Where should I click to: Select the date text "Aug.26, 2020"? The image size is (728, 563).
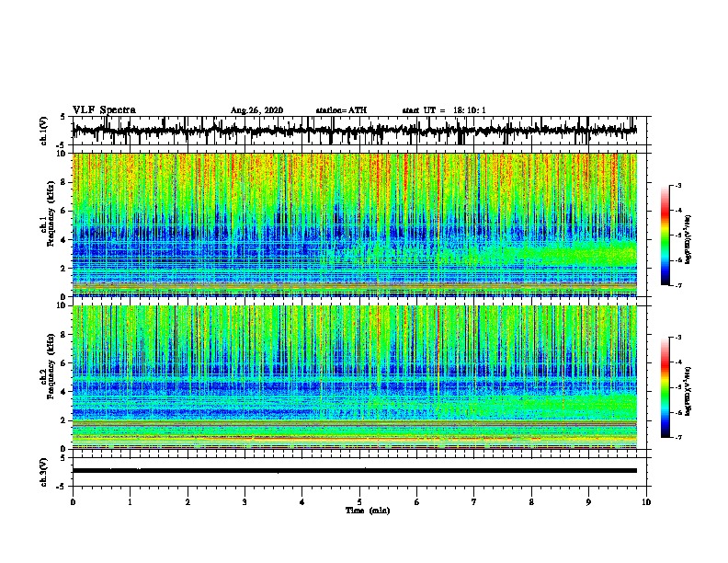[256, 110]
